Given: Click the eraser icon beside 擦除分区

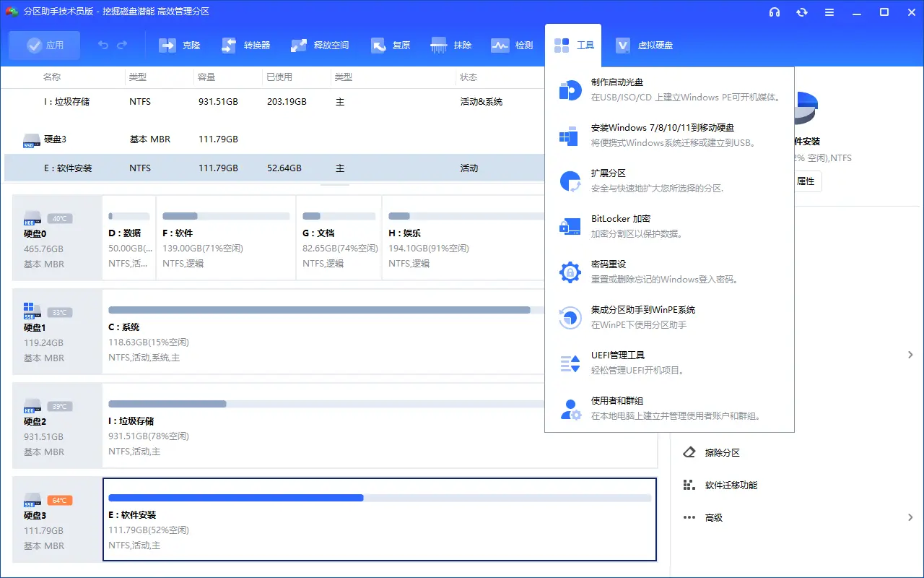Looking at the screenshot, I should pyautogui.click(x=689, y=452).
